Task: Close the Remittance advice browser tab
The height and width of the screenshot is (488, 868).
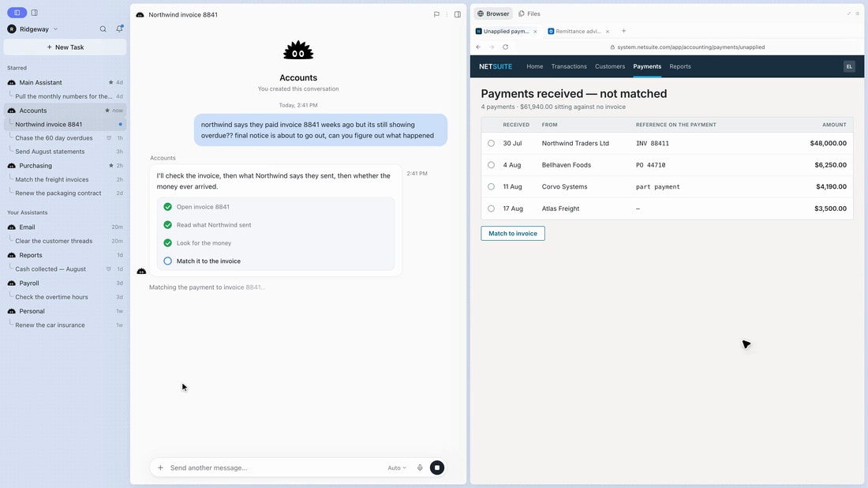Action: click(x=608, y=32)
